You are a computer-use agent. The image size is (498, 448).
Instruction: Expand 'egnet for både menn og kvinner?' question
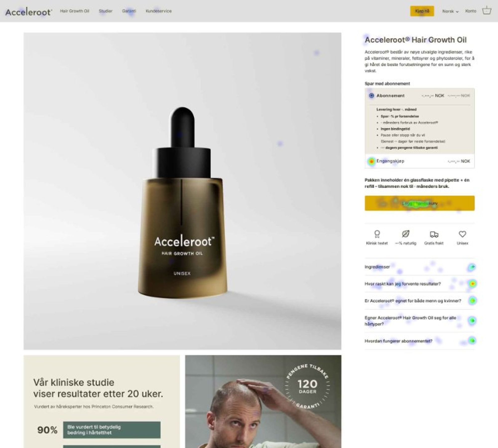(x=420, y=301)
